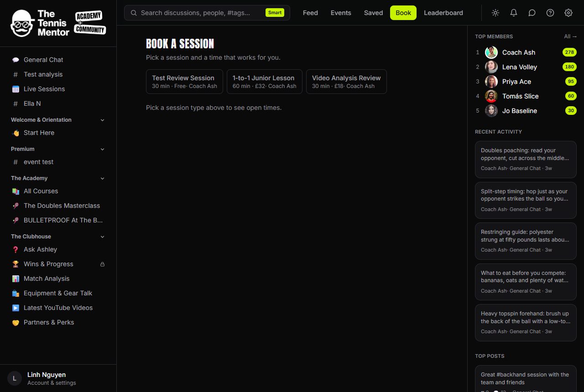Collapse the Premium section chevron
Viewport: 584px width, 392px height.
coord(102,149)
